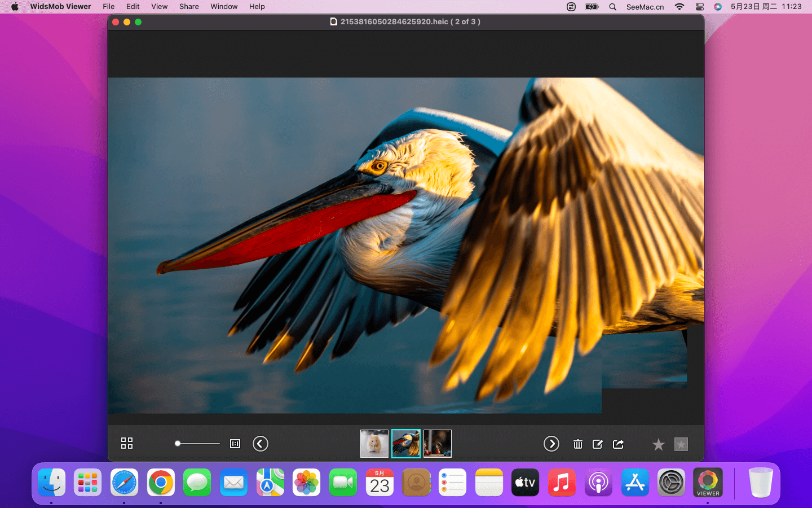The image size is (812, 508).
Task: Share the current image
Action: (x=619, y=444)
